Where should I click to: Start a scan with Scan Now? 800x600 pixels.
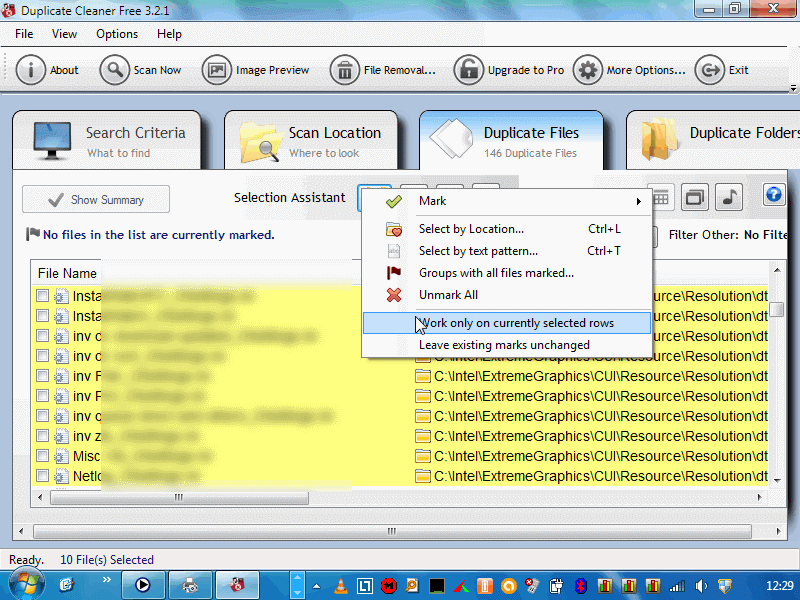116,70
